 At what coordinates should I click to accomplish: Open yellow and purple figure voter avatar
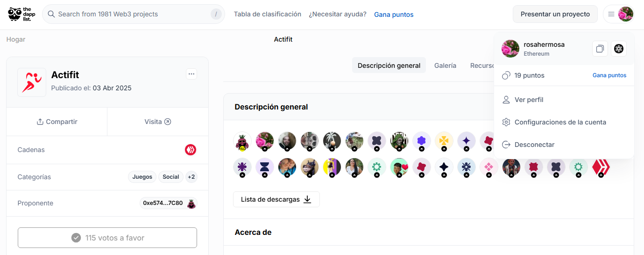click(332, 167)
